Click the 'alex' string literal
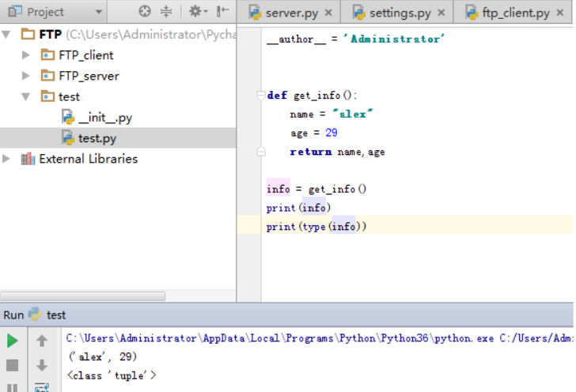Screen dimensions: 576x392 coord(352,114)
